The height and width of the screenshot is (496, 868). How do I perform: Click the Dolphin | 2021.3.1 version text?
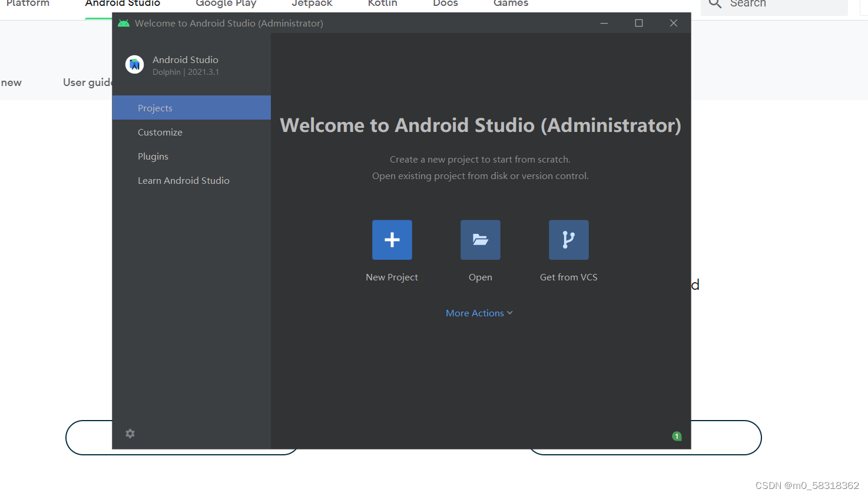click(x=185, y=72)
